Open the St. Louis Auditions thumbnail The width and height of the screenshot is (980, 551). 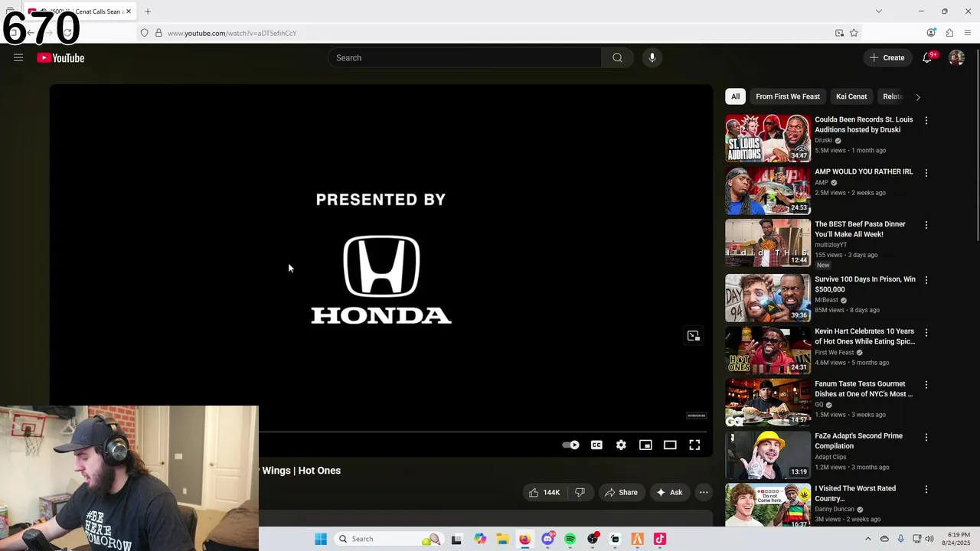tap(768, 139)
